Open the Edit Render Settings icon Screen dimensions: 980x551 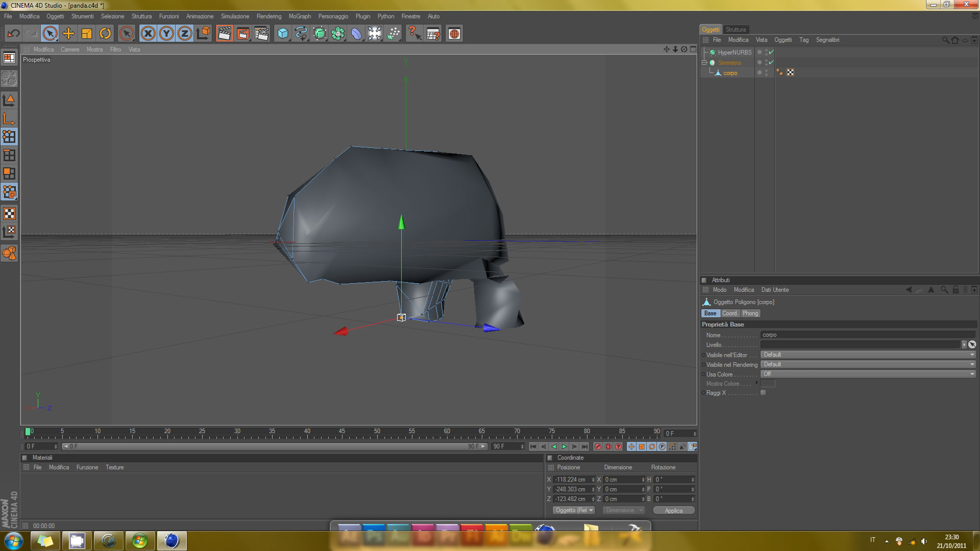point(261,34)
